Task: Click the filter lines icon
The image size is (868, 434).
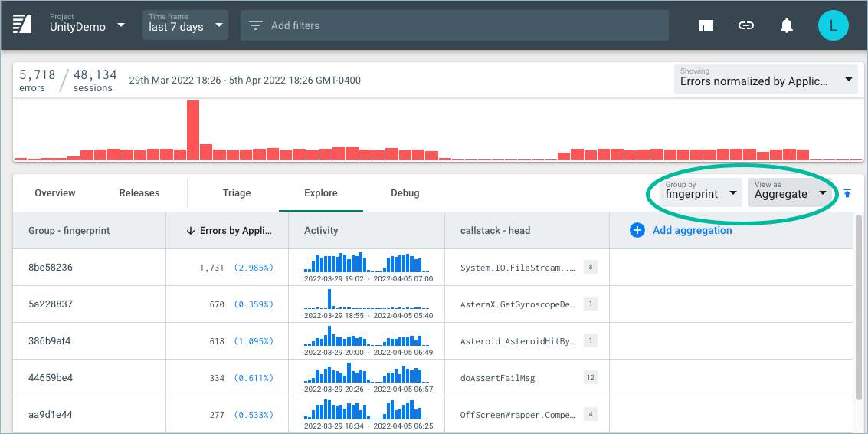Action: click(255, 25)
